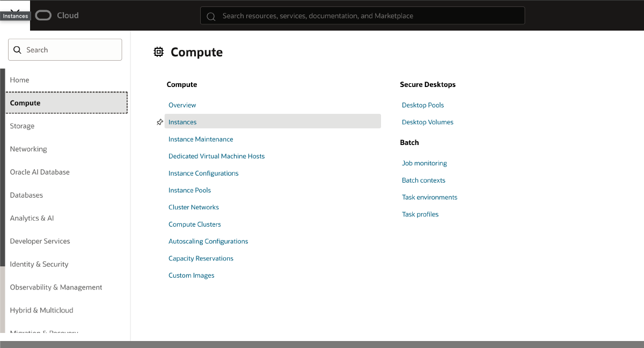Image resolution: width=644 pixels, height=348 pixels.
Task: Click the Secure Desktops section heading
Action: coord(428,85)
